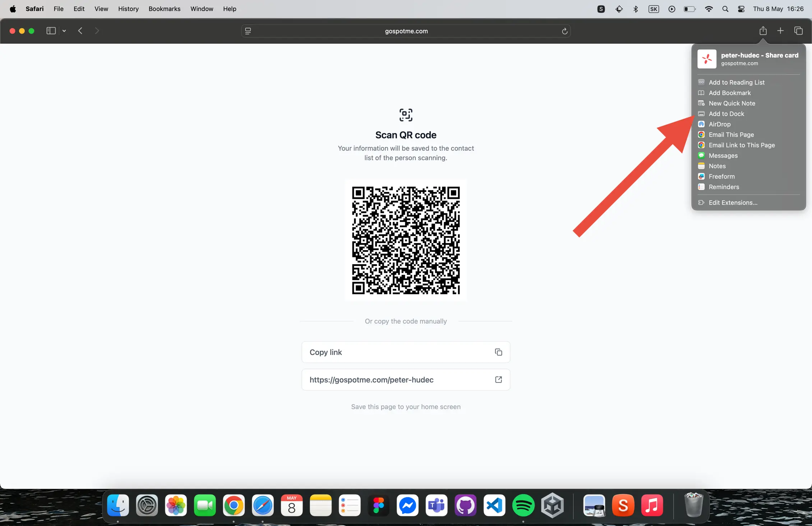Viewport: 812px width, 526px height.
Task: Open the View menu
Action: click(x=101, y=9)
